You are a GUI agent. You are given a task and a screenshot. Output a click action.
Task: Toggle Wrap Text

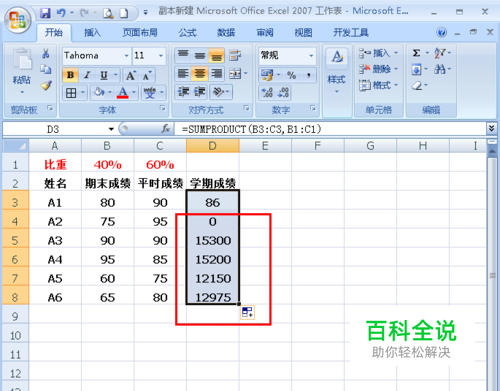pos(235,55)
